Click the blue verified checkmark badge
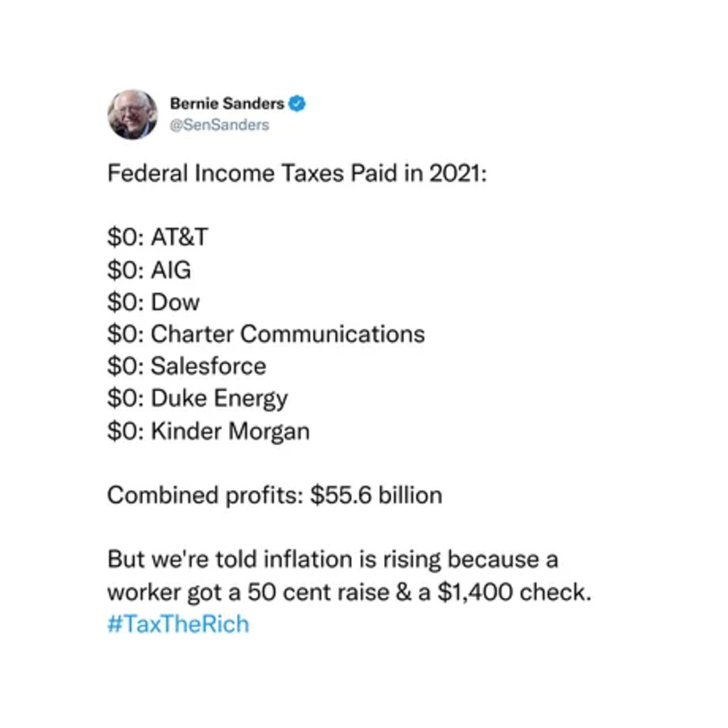Screen dimensions: 728x728 pyautogui.click(x=297, y=104)
